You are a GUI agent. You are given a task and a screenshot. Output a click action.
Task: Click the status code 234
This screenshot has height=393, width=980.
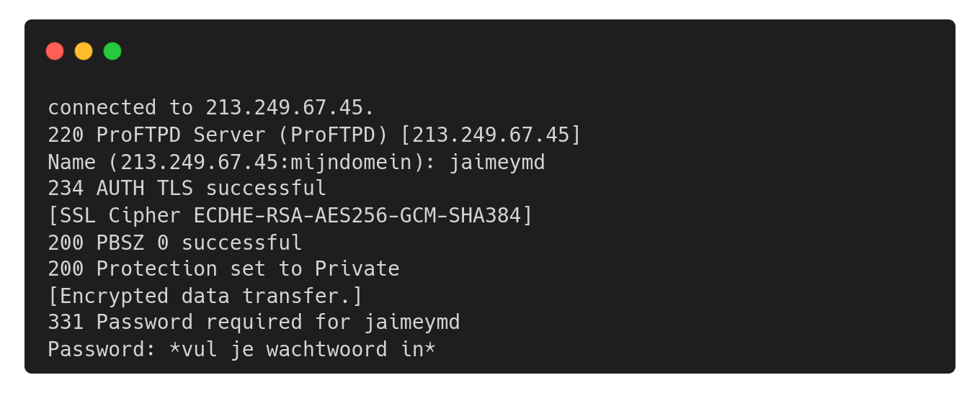66,189
